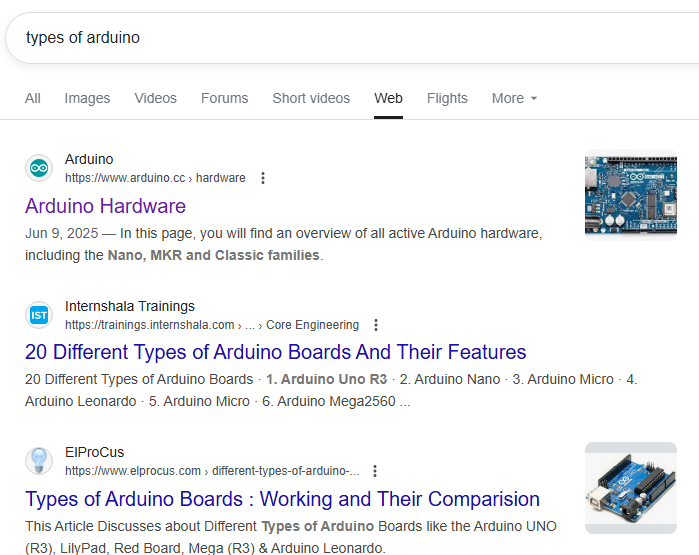Open 20 Different Types of Arduino Boards link
This screenshot has width=699, height=555.
[275, 352]
